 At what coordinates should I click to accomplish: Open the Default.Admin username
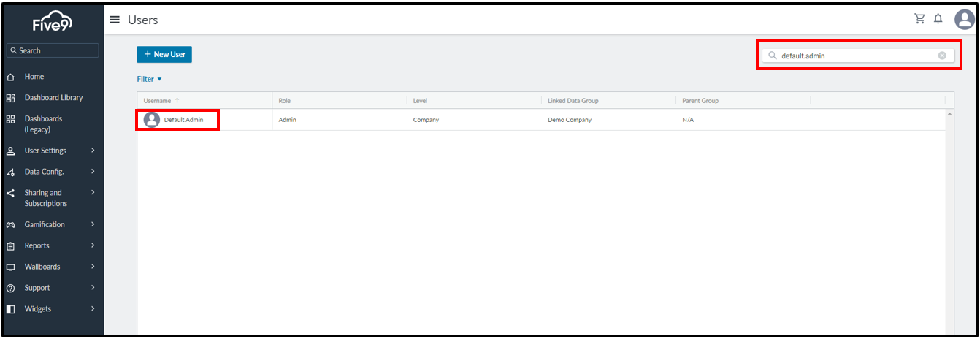184,120
